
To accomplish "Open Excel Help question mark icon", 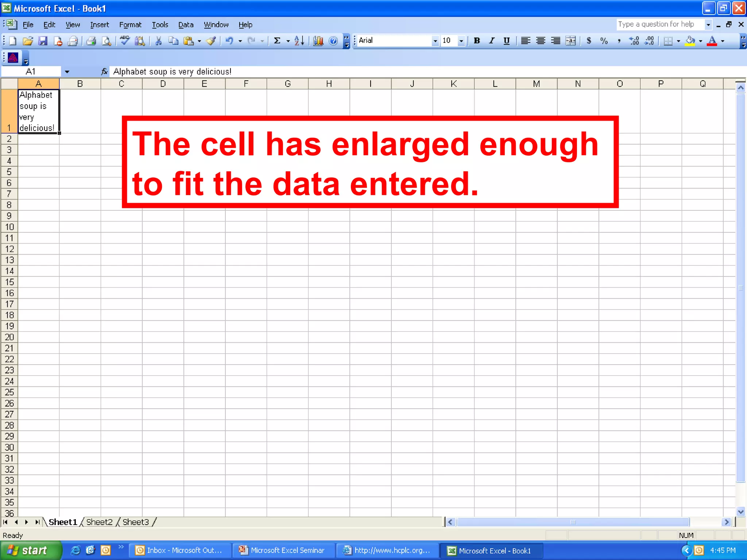I will (333, 41).
